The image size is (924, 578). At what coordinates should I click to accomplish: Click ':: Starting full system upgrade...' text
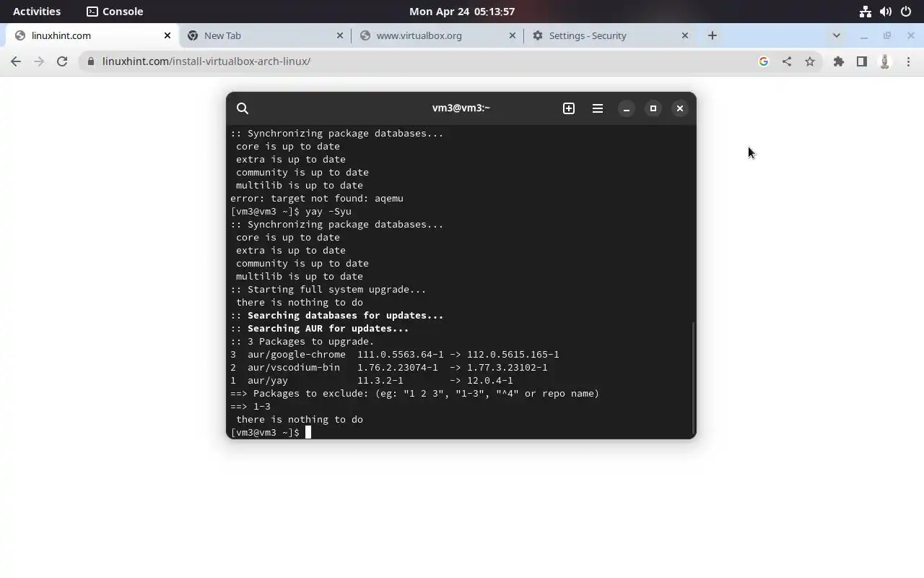[x=328, y=289]
